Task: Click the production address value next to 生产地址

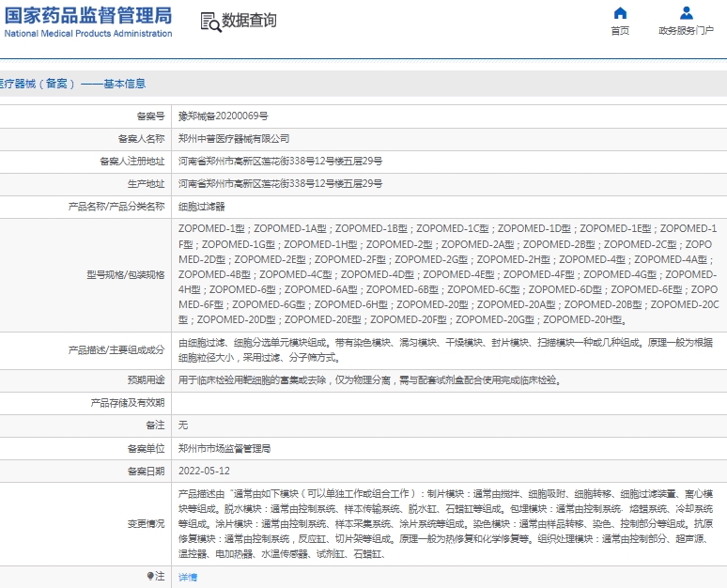Action: 281,184
